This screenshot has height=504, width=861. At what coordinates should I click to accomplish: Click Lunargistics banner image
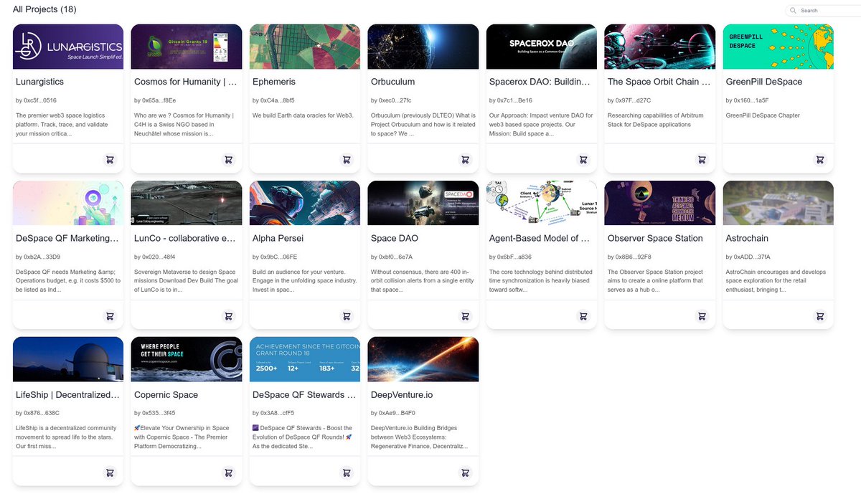point(68,47)
